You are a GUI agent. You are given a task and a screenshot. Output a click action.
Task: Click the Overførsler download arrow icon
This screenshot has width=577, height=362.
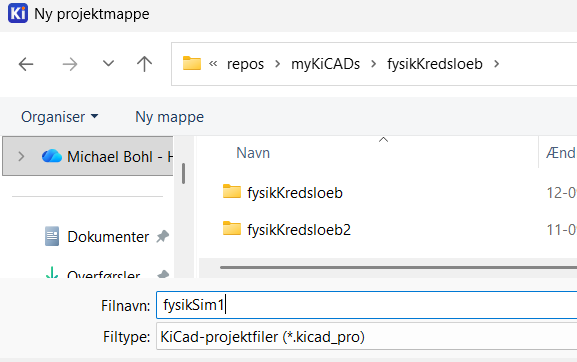point(52,273)
